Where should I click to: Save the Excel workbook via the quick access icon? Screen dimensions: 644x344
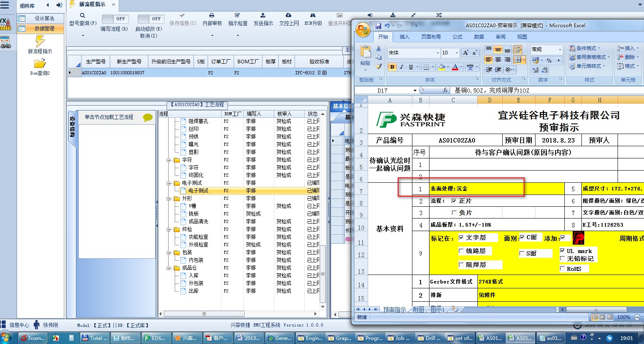(x=378, y=26)
